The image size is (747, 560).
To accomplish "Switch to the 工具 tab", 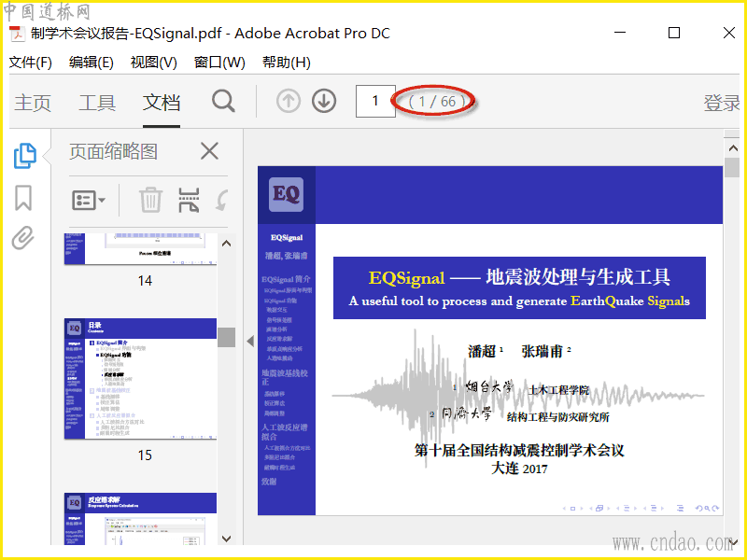I will coord(97,103).
